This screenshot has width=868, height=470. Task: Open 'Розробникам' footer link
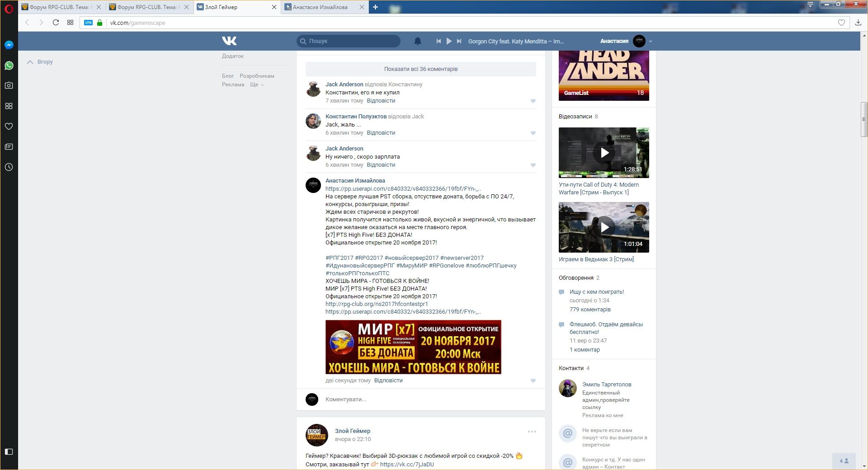257,76
